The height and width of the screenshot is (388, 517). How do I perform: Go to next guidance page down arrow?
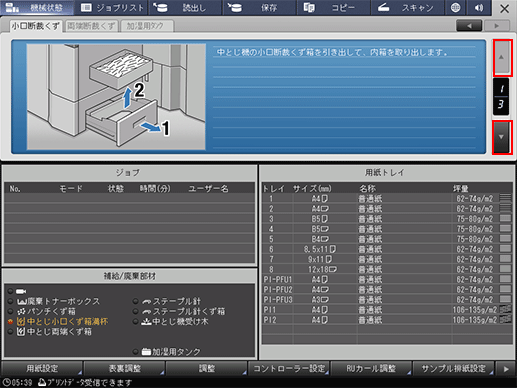pyautogui.click(x=502, y=137)
